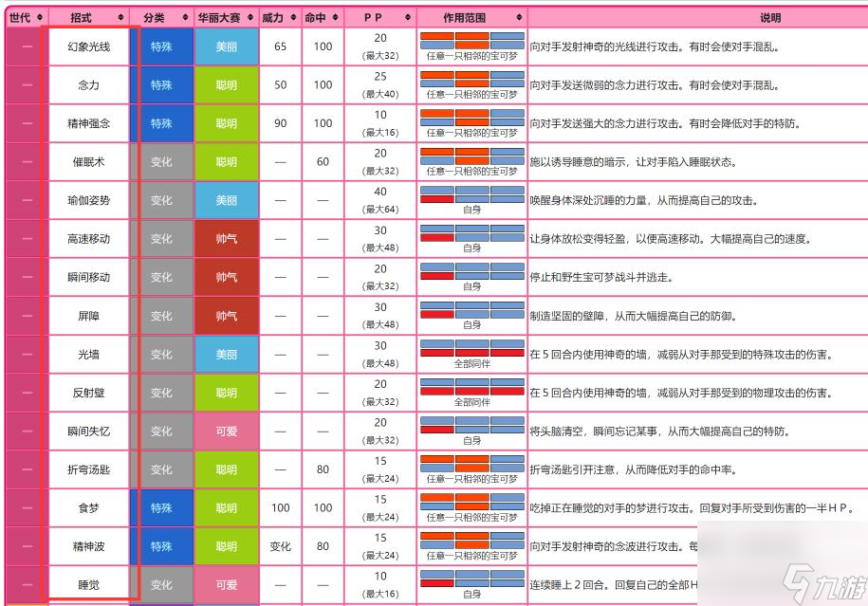Screen dimensions: 868x606
Task: Open the 食梦 move link
Action: [x=88, y=508]
